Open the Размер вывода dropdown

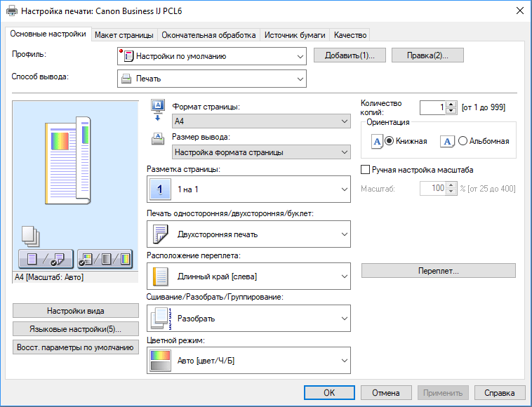(261, 152)
